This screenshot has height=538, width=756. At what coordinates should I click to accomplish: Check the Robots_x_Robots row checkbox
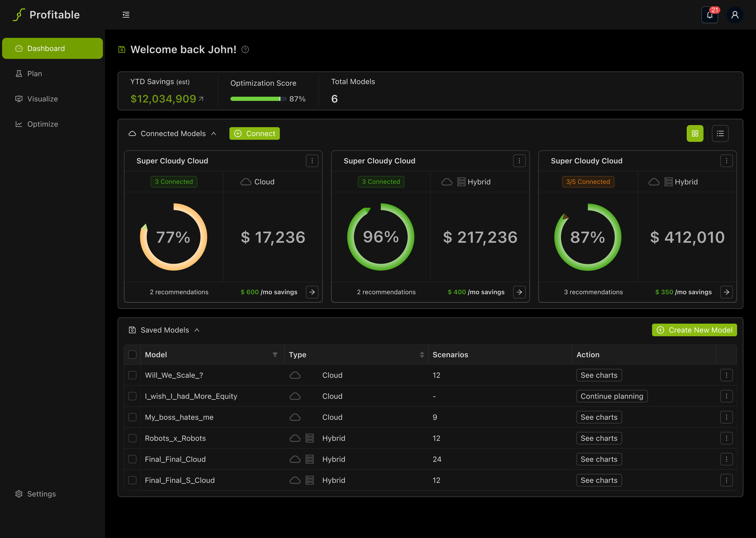(x=132, y=438)
